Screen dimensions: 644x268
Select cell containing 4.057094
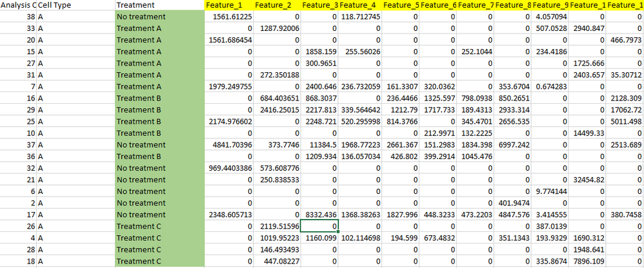[x=550, y=17]
